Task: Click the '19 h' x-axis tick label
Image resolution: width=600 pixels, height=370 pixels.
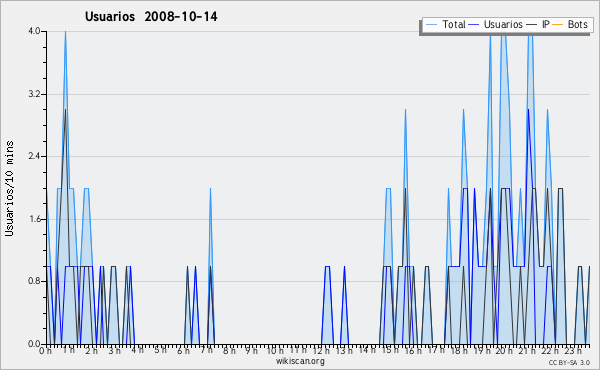Action: click(x=482, y=351)
